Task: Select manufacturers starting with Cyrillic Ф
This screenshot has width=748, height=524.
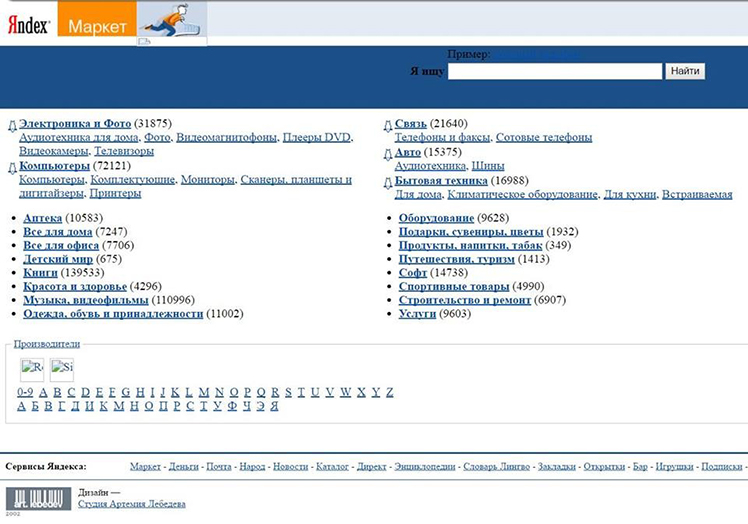Action: coord(232,406)
